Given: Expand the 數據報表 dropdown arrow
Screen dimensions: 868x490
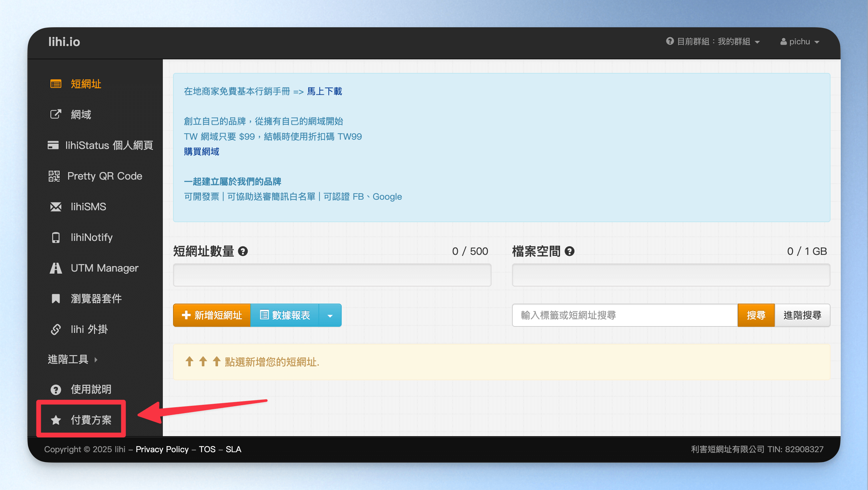Looking at the screenshot, I should pos(330,316).
